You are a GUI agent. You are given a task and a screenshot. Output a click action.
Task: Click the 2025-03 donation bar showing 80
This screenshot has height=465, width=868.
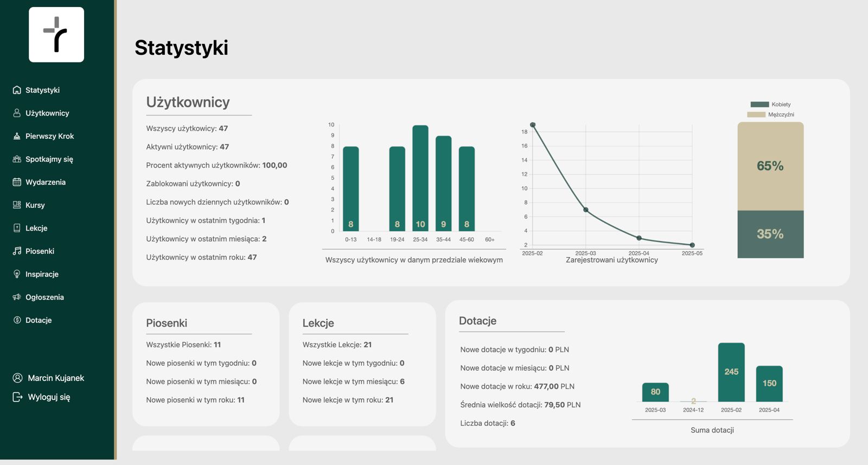655,392
